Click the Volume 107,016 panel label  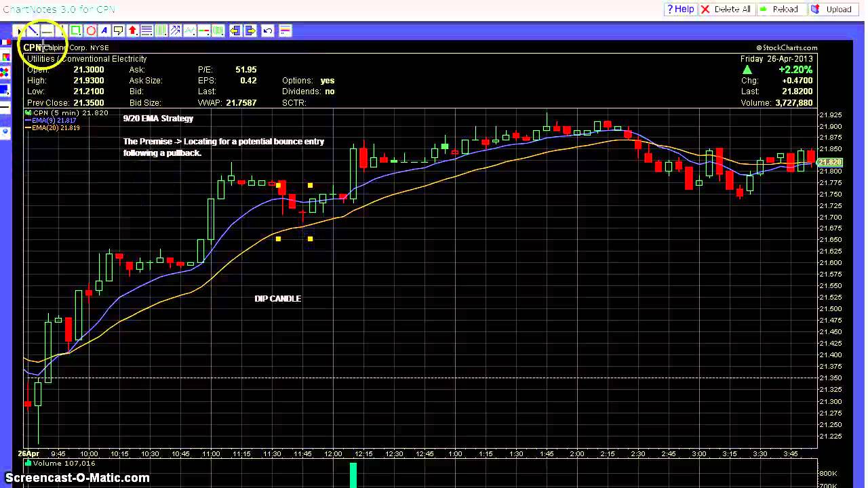click(x=60, y=463)
